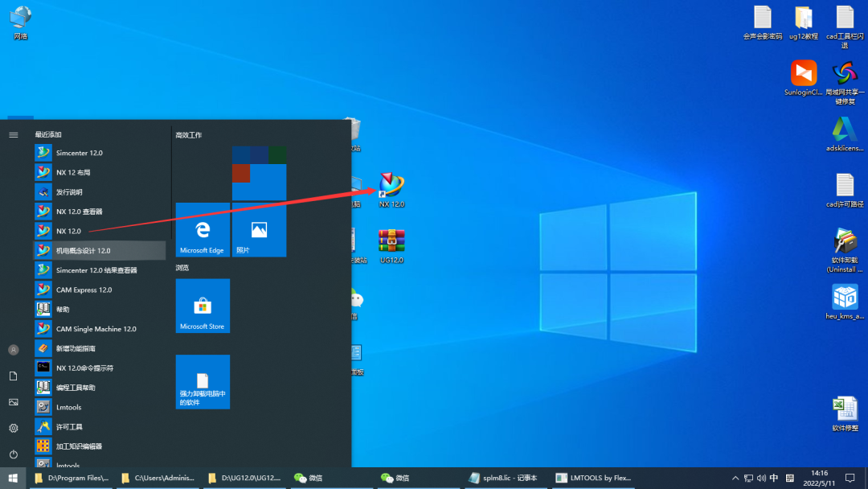Open Settings gear in Start sidebar
The width and height of the screenshot is (868, 489).
pos(14,428)
